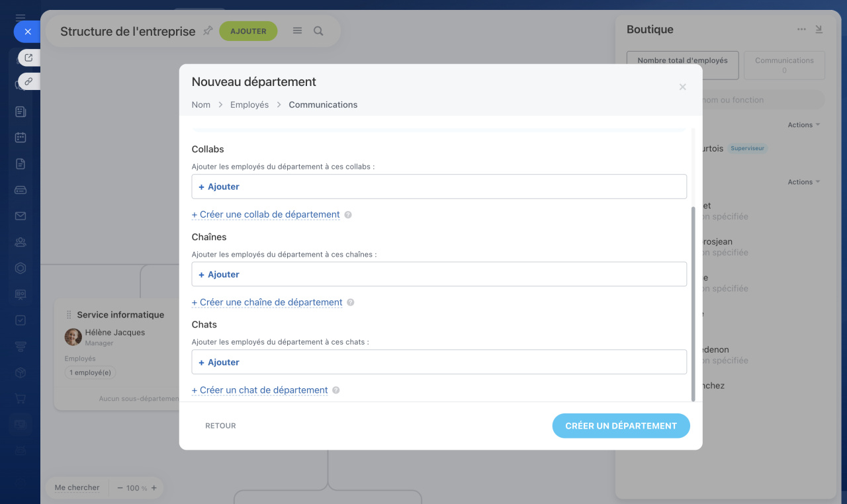The image size is (847, 504).
Task: Switch to Nombre total d'employés tab
Action: click(x=682, y=65)
